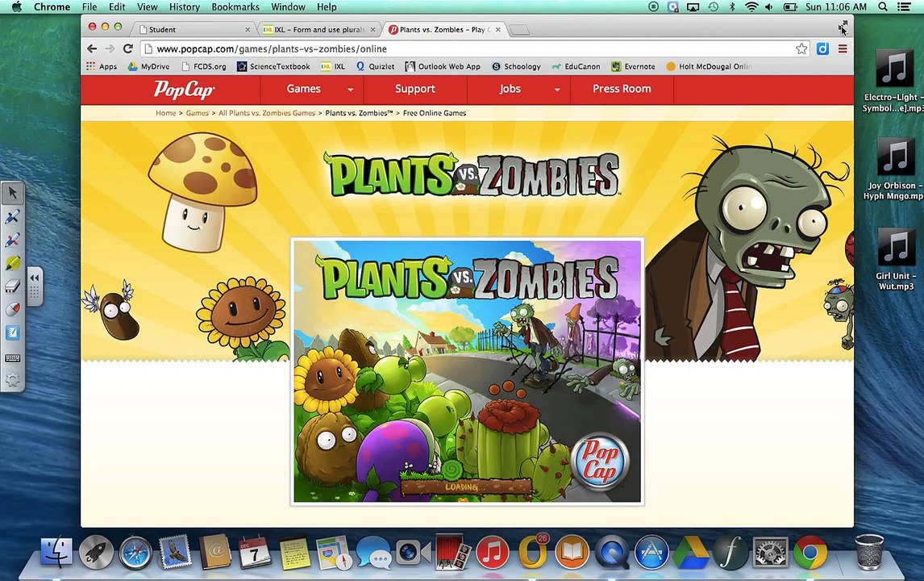The width and height of the screenshot is (924, 581).
Task: Click the PopCap logo
Action: [x=184, y=89]
